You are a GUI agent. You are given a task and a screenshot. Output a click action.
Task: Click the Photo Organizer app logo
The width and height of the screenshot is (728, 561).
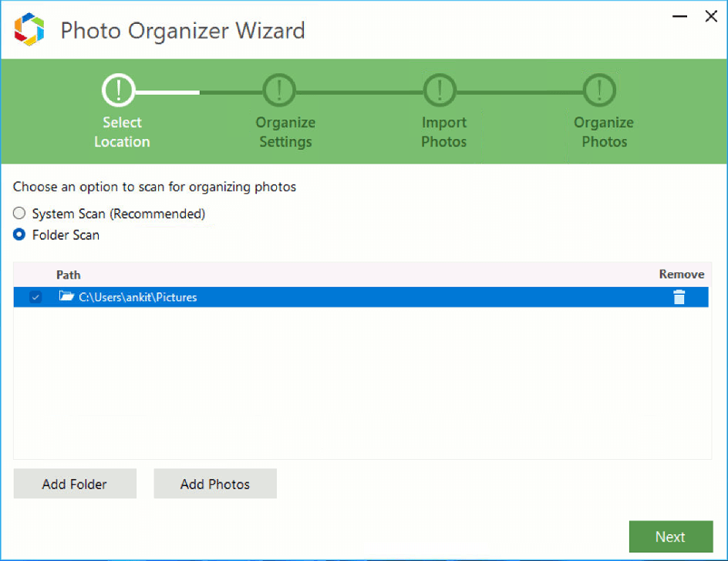pyautogui.click(x=29, y=30)
